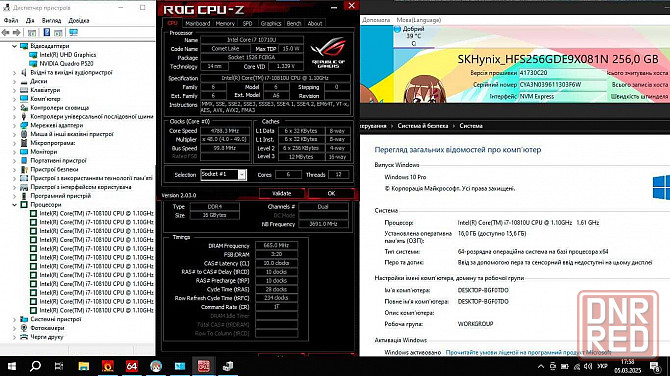Click the Клавіатури category icon
Screen dimensions: 670x376
click(x=24, y=90)
